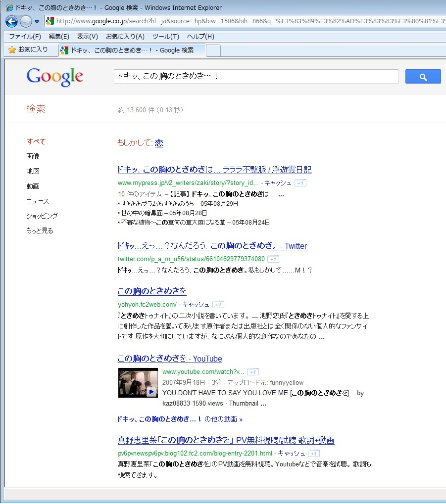Click the suggested correction 恋

pos(158,143)
